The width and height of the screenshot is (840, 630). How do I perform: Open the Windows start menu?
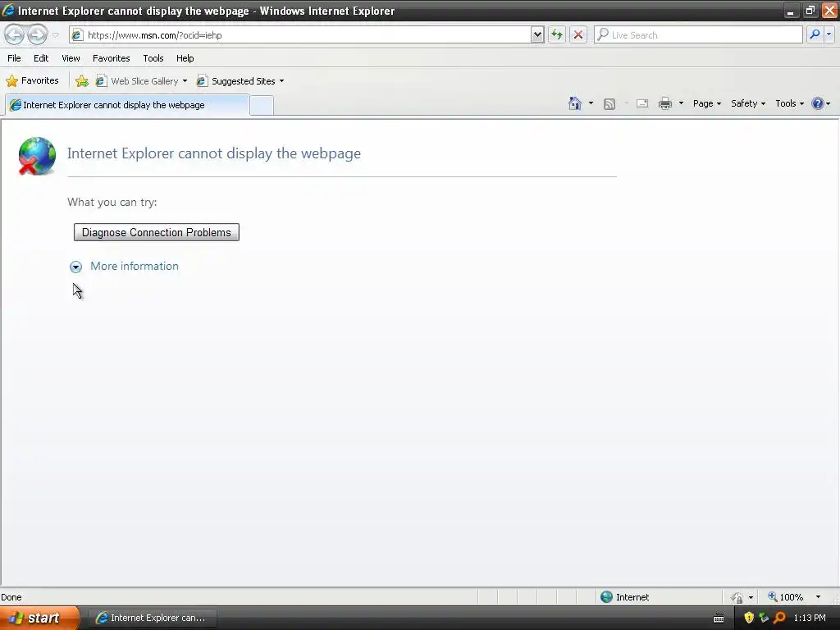[x=39, y=618]
